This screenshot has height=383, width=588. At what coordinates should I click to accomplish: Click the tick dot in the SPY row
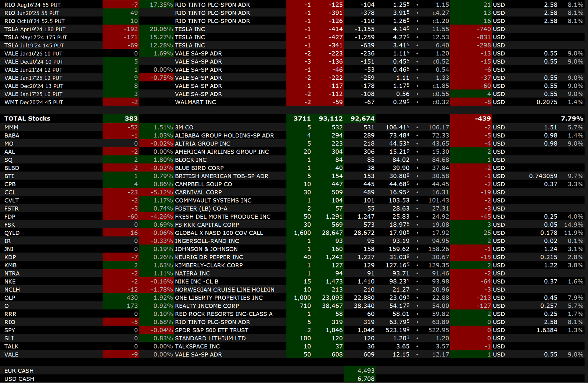[x=417, y=330]
